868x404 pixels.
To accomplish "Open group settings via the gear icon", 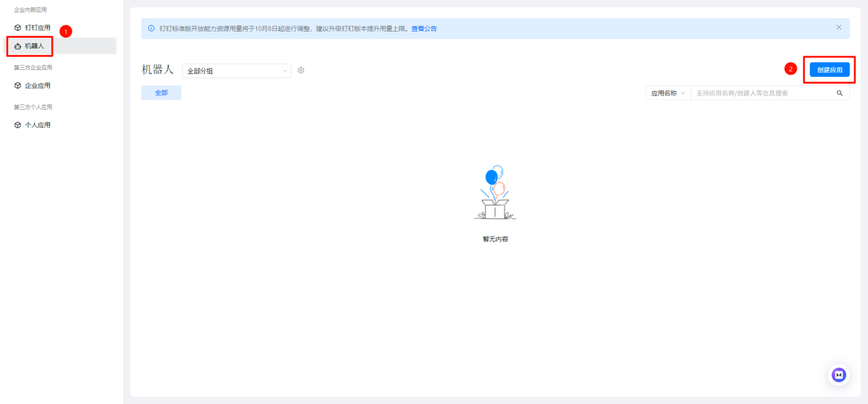I will tap(300, 70).
